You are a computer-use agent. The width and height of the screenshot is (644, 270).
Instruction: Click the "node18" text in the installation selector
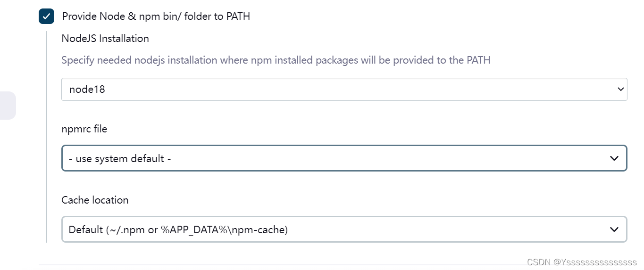pos(87,89)
